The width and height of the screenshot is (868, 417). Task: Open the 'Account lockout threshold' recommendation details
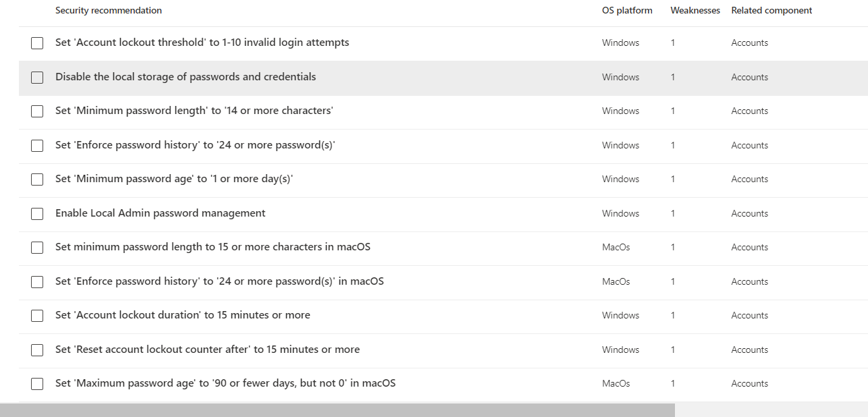[202, 43]
